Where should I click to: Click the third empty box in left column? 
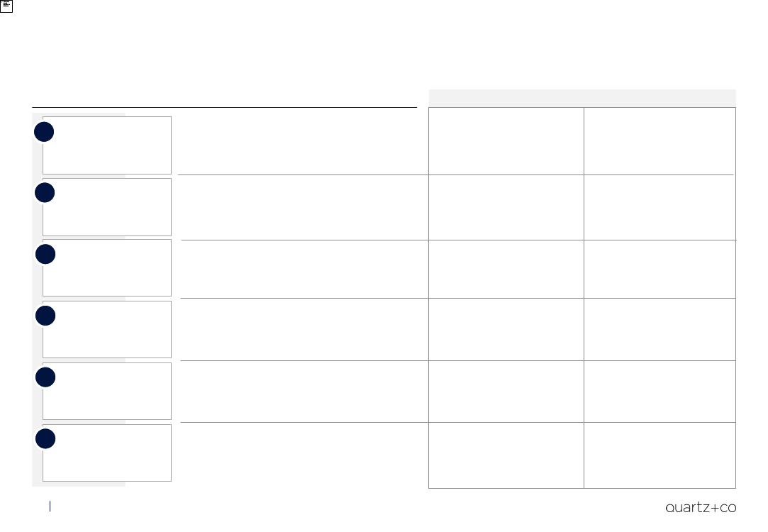tap(107, 267)
